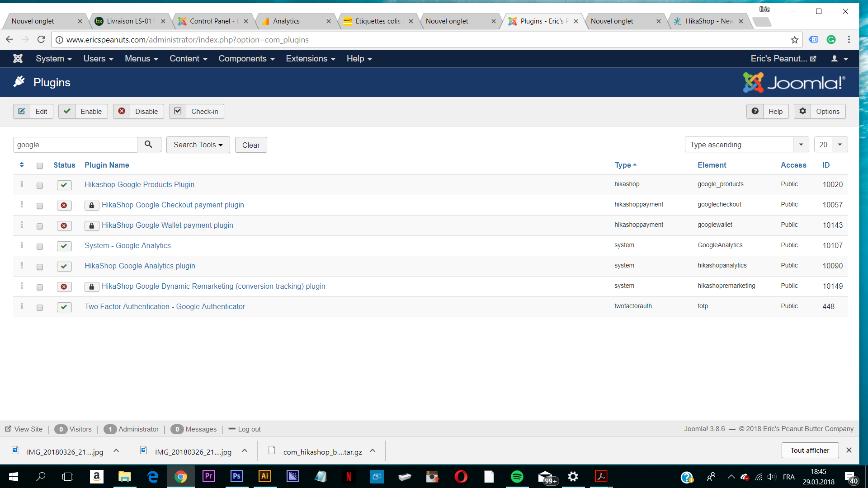Image resolution: width=868 pixels, height=488 pixels.
Task: Check the HikaShop Google Checkout payment plugin checkbox
Action: [40, 206]
